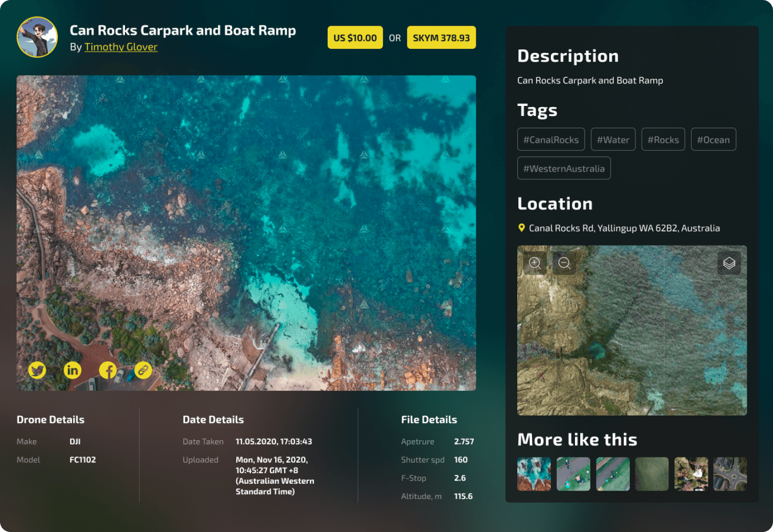The height and width of the screenshot is (532, 773).
Task: Filter by the #Rocks tag
Action: (x=663, y=140)
